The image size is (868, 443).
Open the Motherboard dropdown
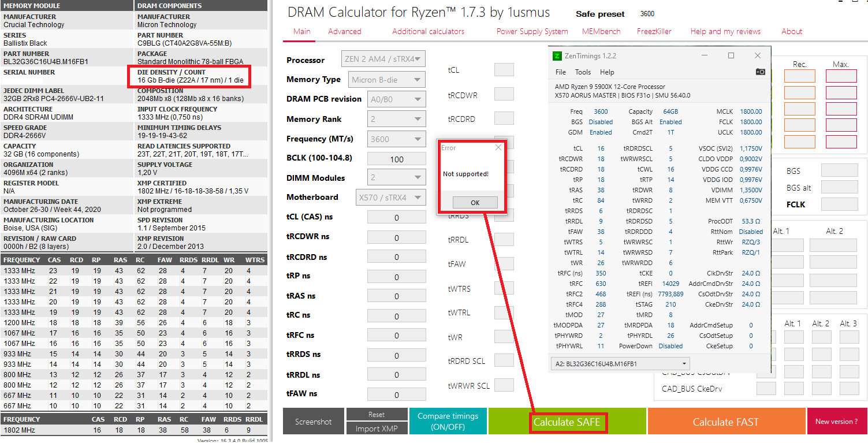pyautogui.click(x=390, y=198)
